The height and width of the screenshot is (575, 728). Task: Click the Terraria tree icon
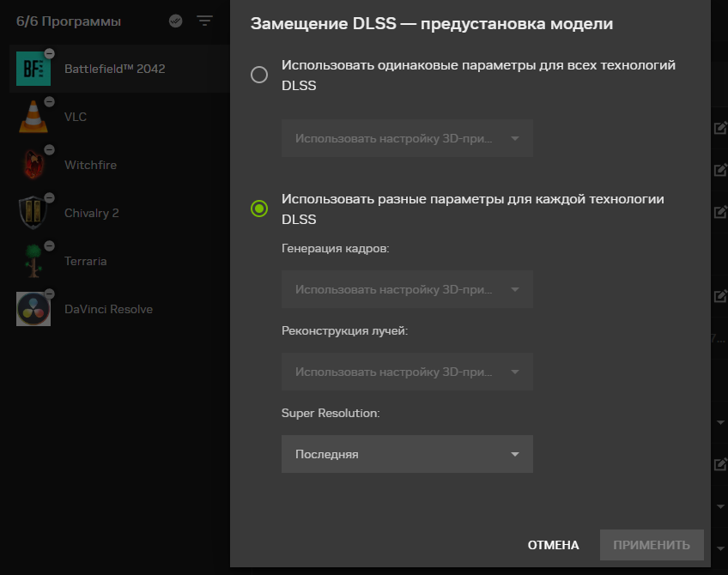(33, 261)
